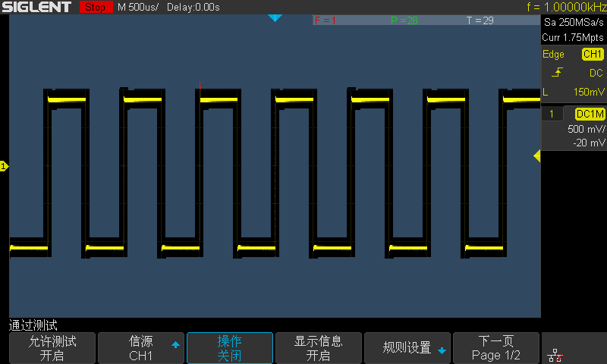Viewport: 607px width, 364px height.
Task: Click the 通过测试 (pass test) menu title
Action: [x=33, y=325]
